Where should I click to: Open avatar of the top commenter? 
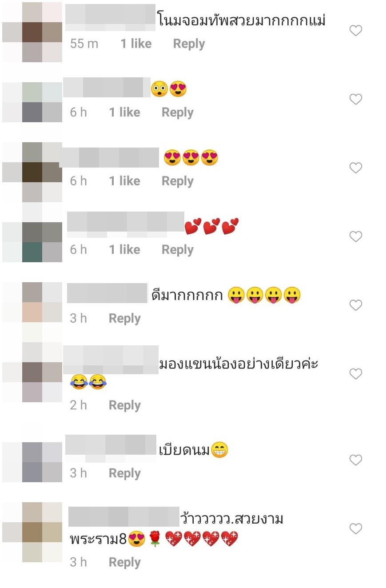tap(32, 32)
